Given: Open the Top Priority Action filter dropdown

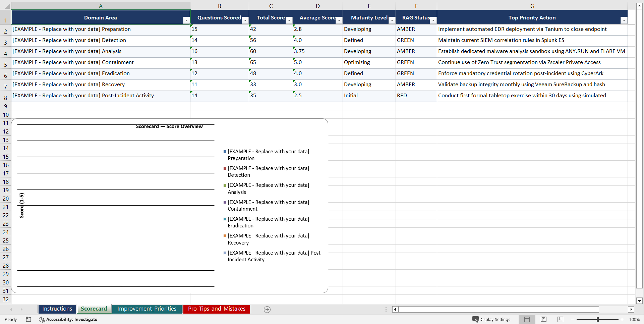Looking at the screenshot, I should (624, 20).
